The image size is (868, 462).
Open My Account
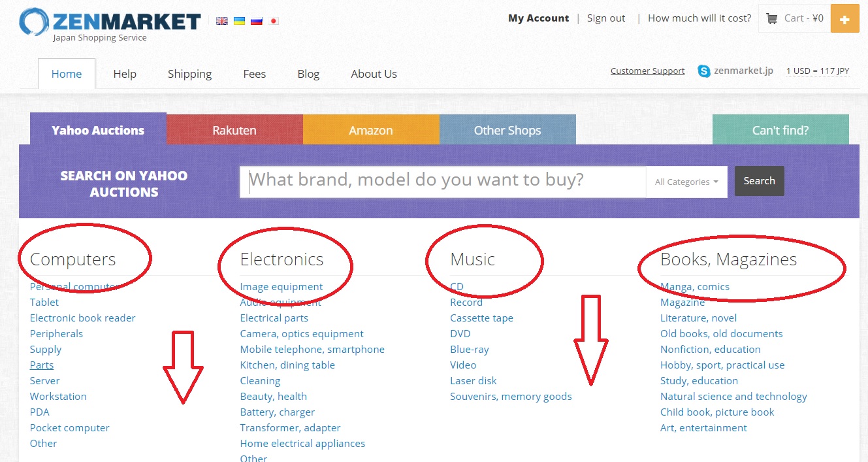tap(539, 18)
